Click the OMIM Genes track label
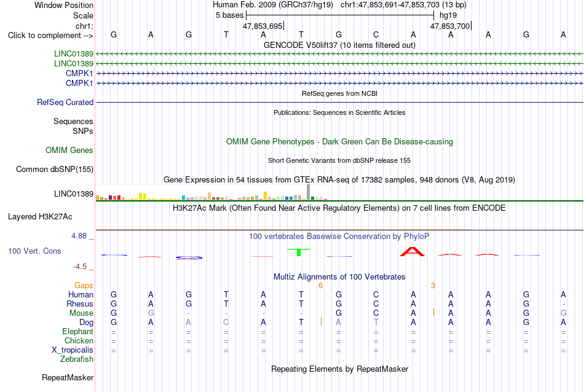Image resolution: width=584 pixels, height=392 pixels. pyautogui.click(x=69, y=151)
